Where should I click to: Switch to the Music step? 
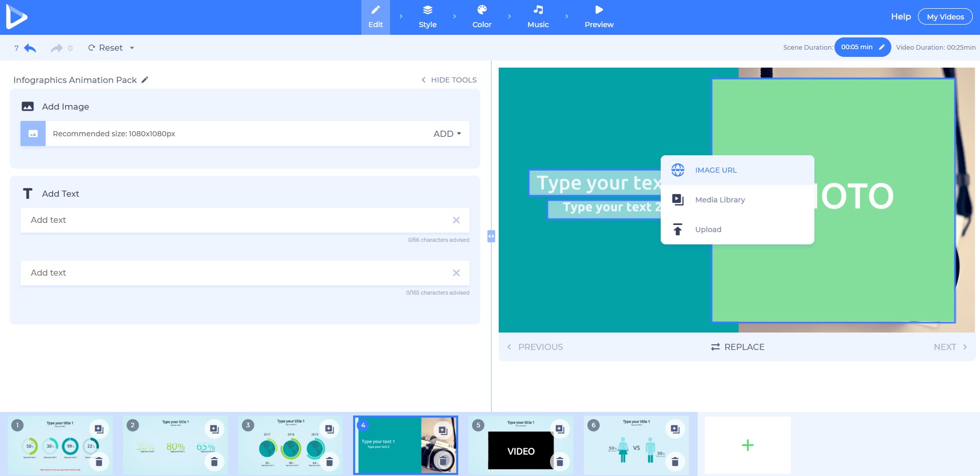pos(538,17)
